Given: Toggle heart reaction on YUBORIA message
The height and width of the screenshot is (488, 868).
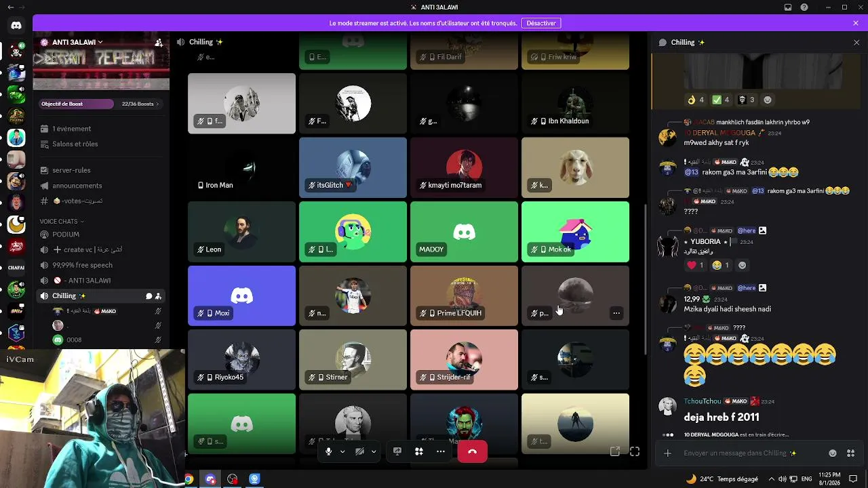Looking at the screenshot, I should [696, 265].
